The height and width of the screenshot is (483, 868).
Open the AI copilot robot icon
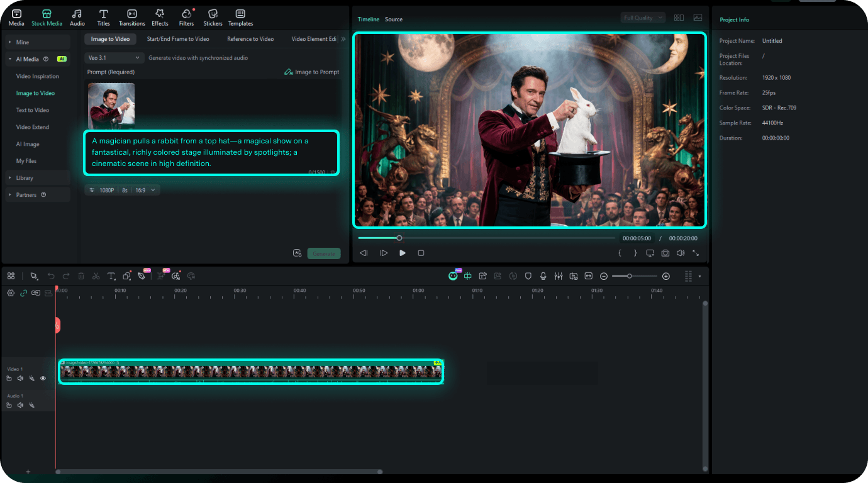[x=453, y=276]
